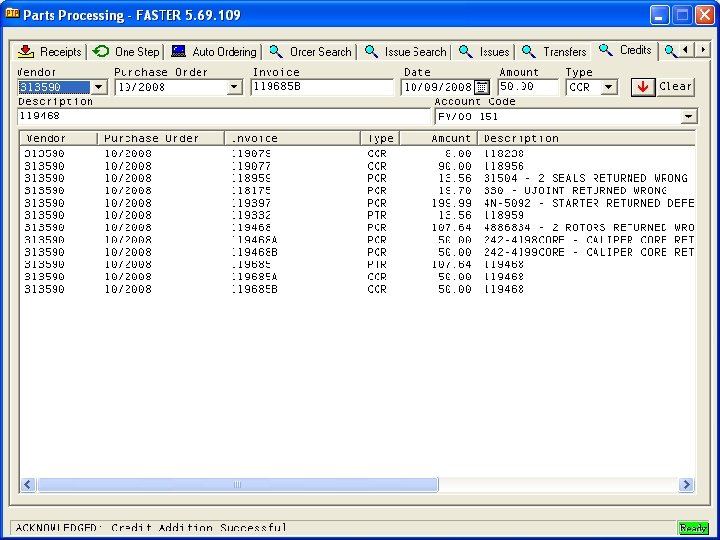Select the row with invoice 119468A
Image resolution: width=720 pixels, height=540 pixels.
click(x=357, y=240)
